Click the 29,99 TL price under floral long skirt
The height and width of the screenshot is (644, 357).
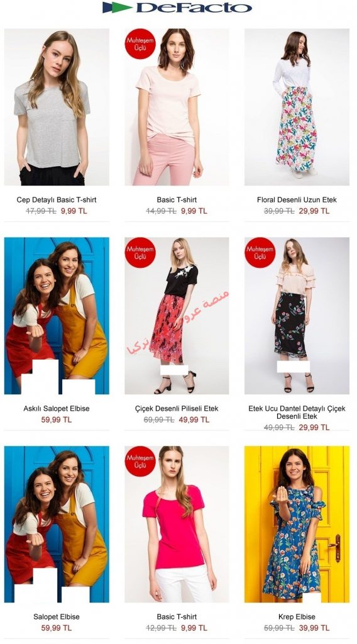(x=314, y=211)
